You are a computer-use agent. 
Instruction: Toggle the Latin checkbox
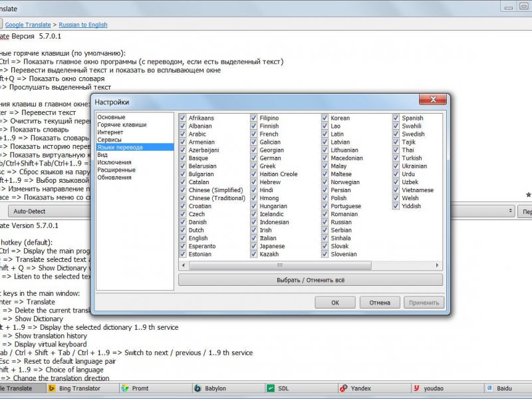[325, 134]
